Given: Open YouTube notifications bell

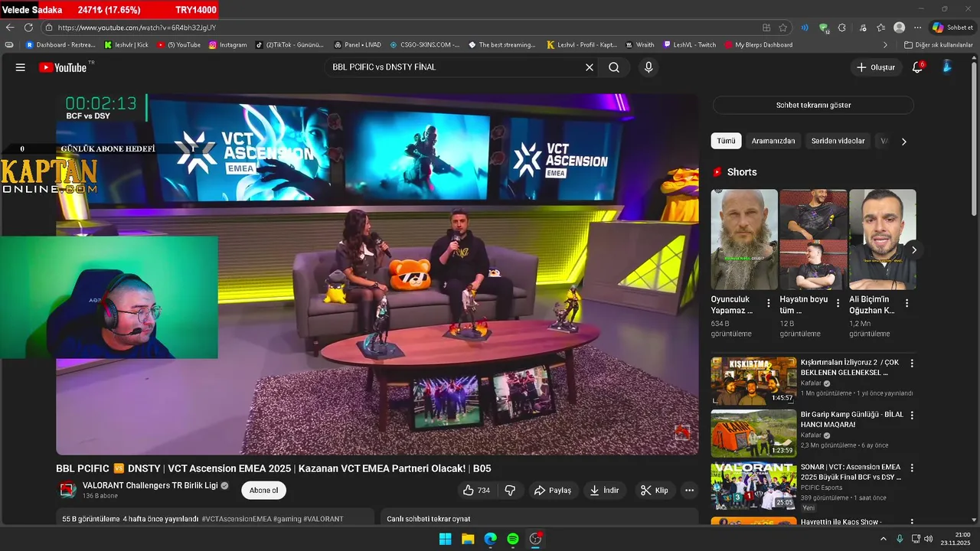Looking at the screenshot, I should point(917,67).
